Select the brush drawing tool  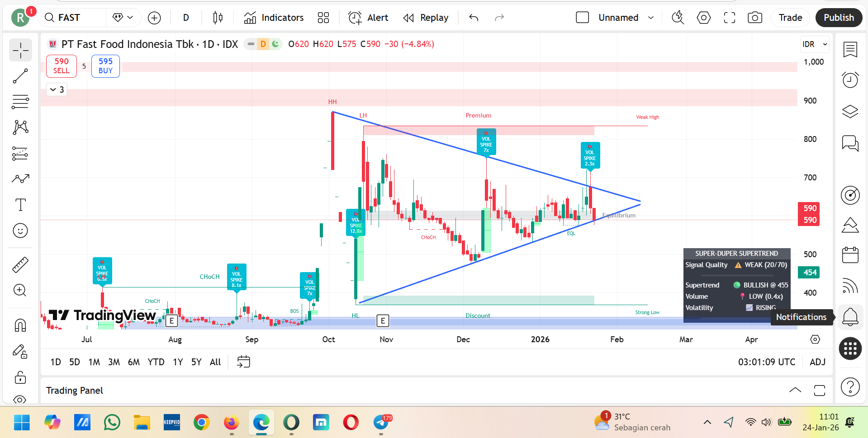[20, 179]
